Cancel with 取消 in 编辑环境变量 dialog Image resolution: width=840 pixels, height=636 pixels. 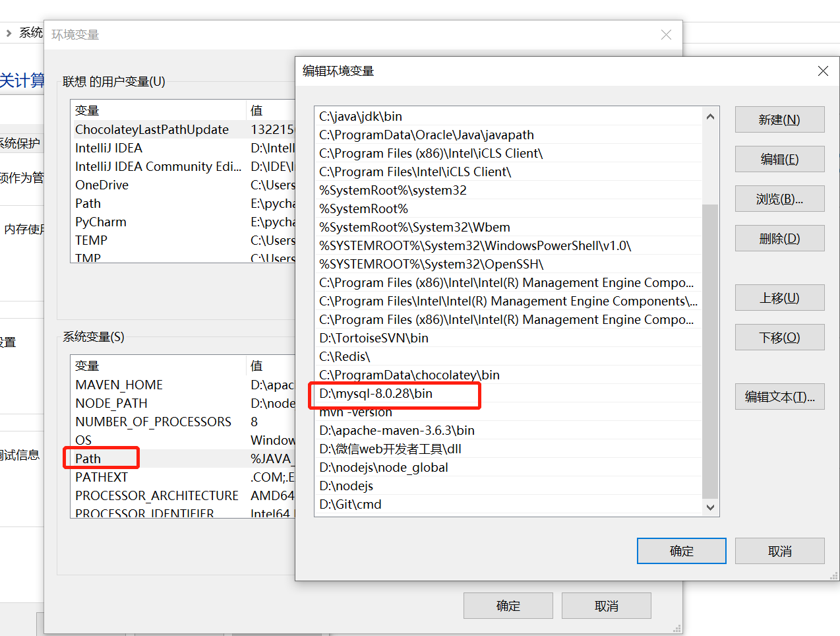[x=779, y=551]
